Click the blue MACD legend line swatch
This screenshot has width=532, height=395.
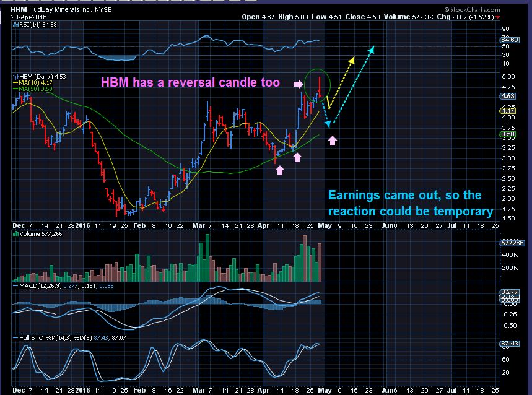pyautogui.click(x=15, y=286)
